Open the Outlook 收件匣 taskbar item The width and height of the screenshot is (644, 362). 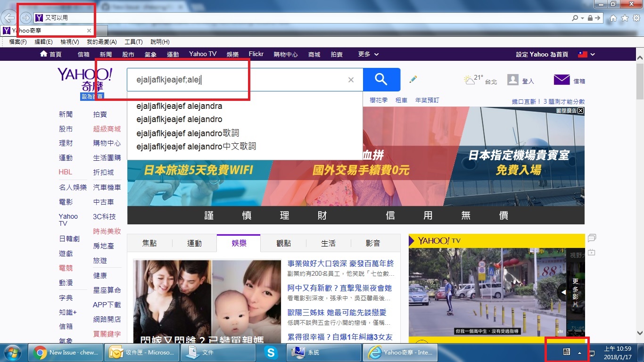click(142, 352)
